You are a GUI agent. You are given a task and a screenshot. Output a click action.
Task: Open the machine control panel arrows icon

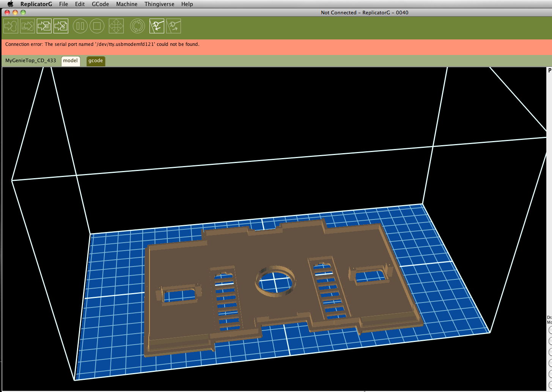pyautogui.click(x=116, y=26)
